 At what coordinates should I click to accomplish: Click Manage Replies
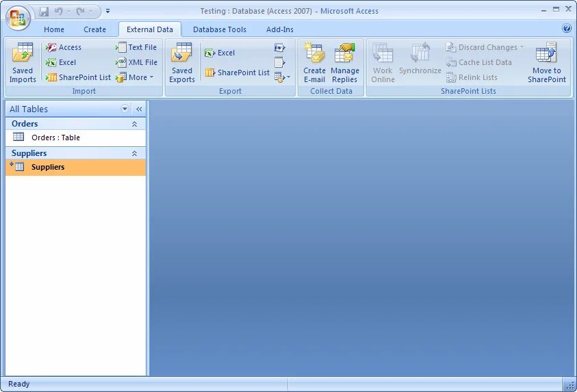coord(345,62)
